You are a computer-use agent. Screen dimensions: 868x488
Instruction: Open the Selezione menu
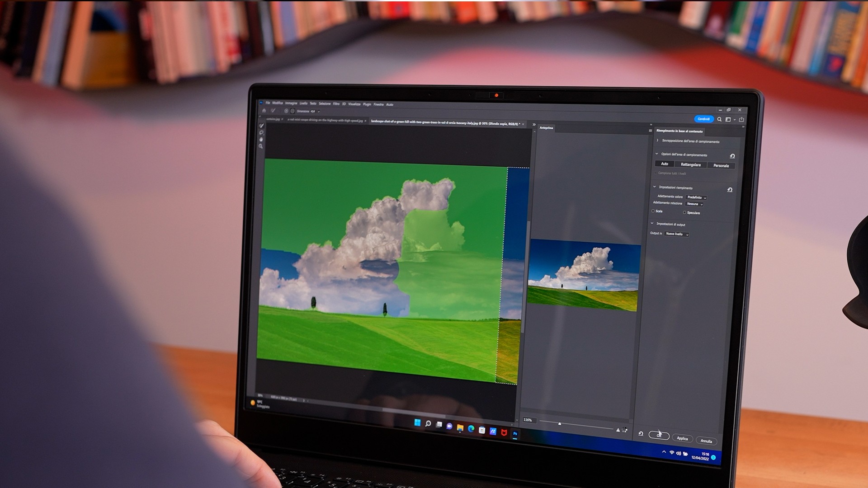324,103
